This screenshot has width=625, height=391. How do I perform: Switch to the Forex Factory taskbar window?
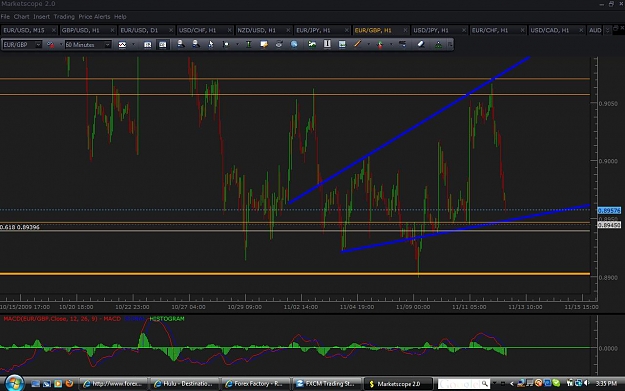tap(255, 384)
